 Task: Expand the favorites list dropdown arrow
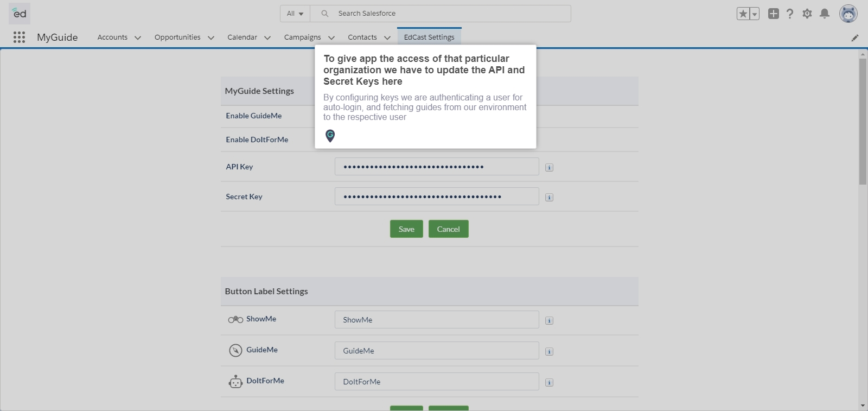pos(755,14)
